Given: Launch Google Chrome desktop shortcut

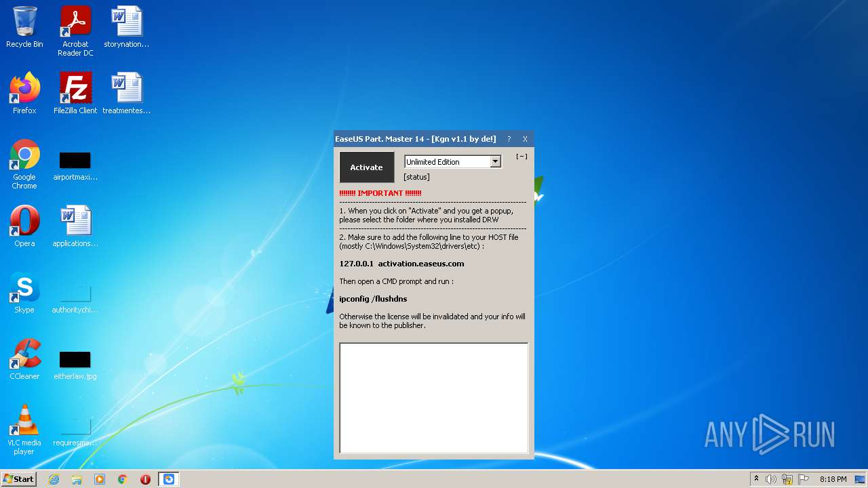Looking at the screenshot, I should (24, 165).
